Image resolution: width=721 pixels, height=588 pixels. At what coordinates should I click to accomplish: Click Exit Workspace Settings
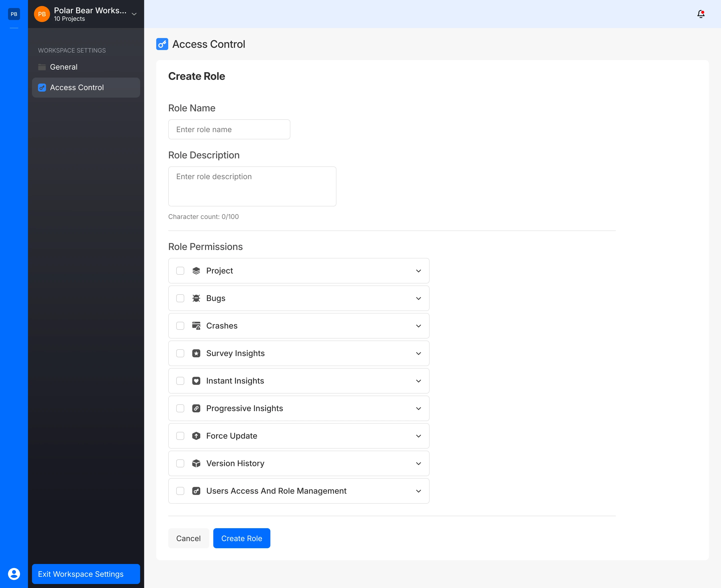86,574
